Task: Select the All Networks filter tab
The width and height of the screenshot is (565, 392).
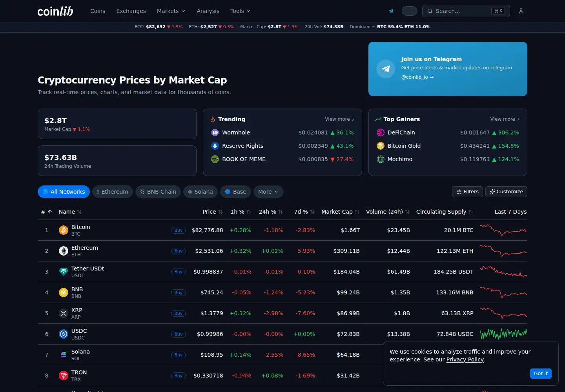Action: (x=64, y=192)
